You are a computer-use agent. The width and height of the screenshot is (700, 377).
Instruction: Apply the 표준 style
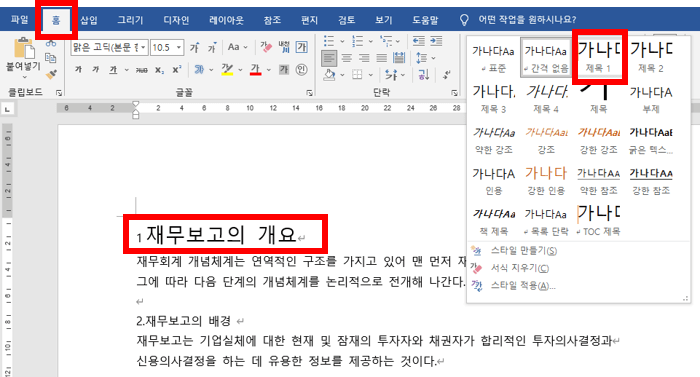pyautogui.click(x=493, y=57)
